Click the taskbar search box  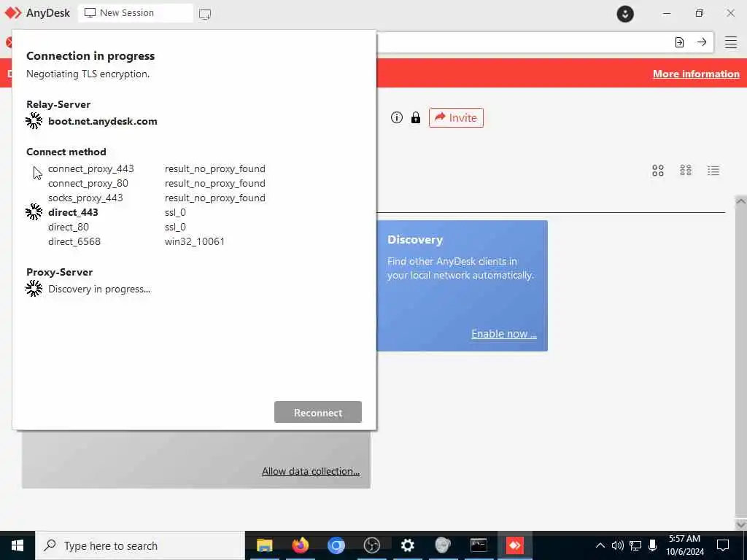(140, 545)
